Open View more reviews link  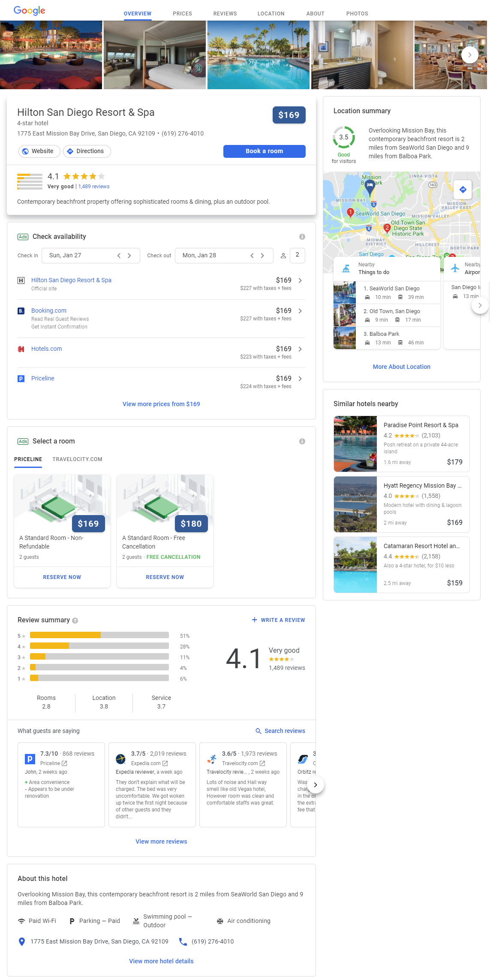tap(161, 841)
